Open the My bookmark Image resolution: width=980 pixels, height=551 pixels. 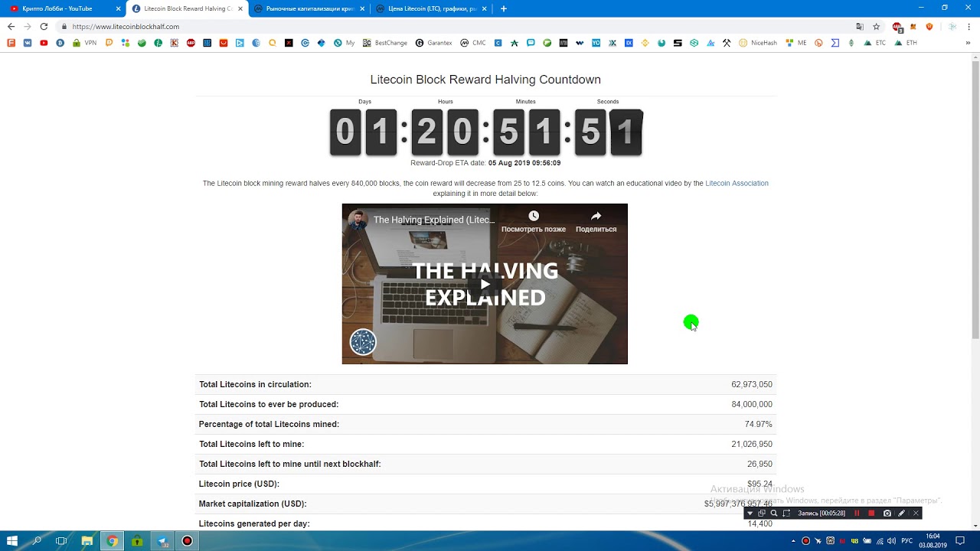pos(345,43)
